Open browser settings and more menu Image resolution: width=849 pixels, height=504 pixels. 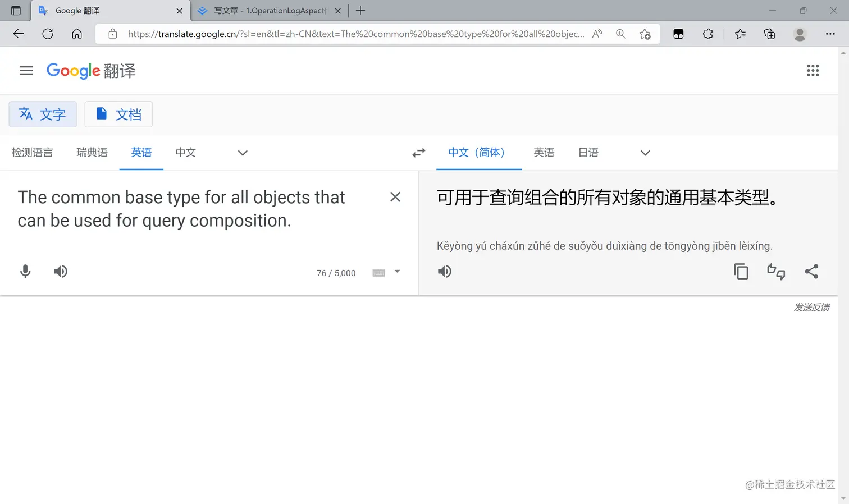click(830, 34)
